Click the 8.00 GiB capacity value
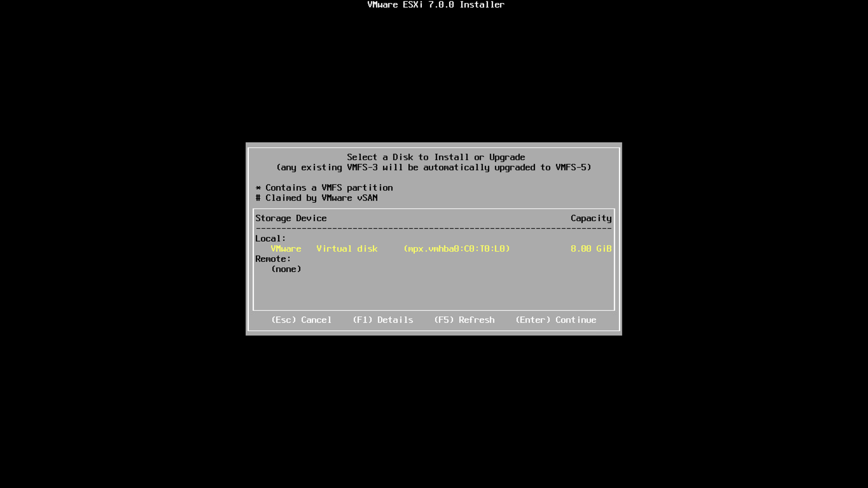The width and height of the screenshot is (868, 488). [591, 249]
